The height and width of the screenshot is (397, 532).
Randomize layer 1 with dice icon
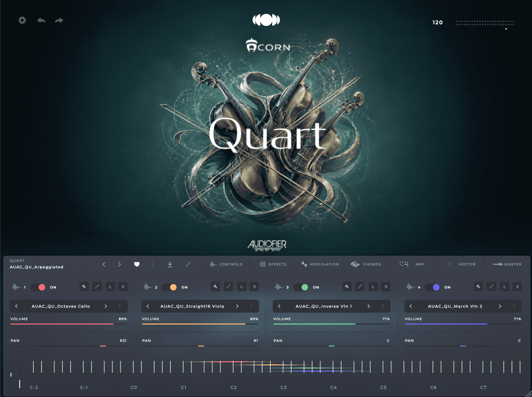[97, 287]
